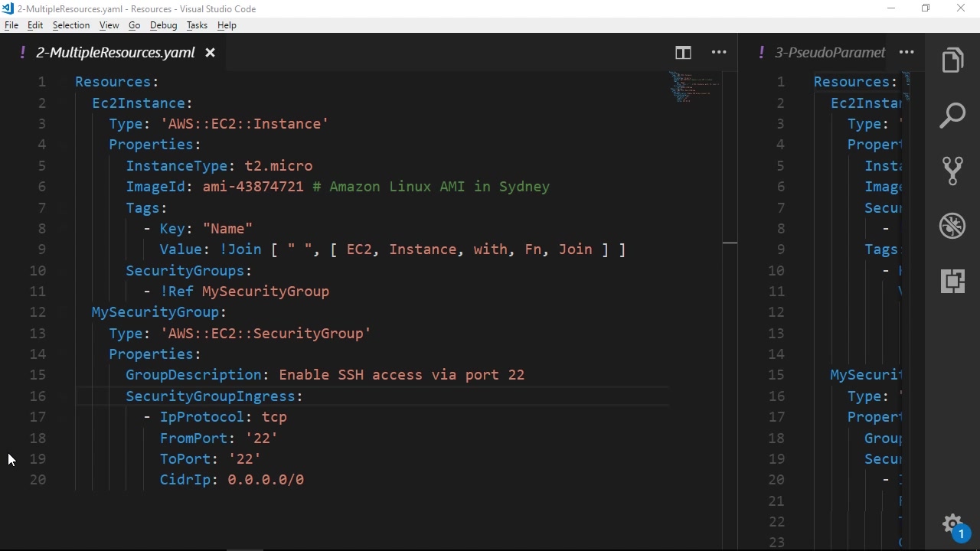
Task: Close the Visual Studio Code window
Action: [961, 8]
